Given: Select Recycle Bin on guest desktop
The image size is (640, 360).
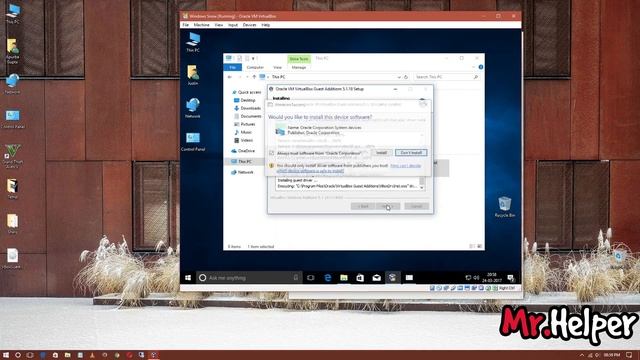Looking at the screenshot, I should point(505,207).
